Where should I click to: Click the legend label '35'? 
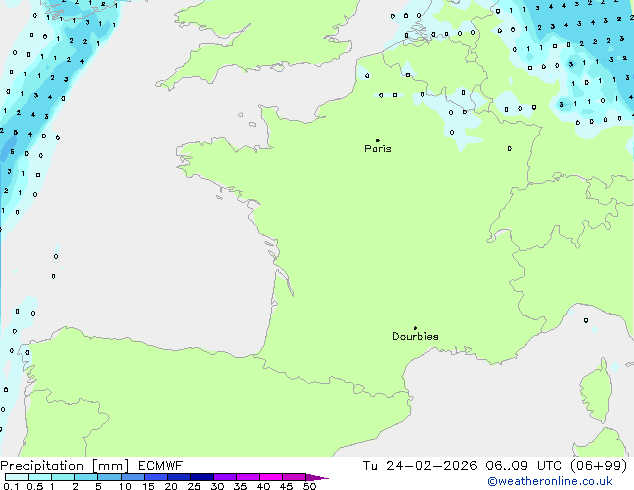[240, 486]
